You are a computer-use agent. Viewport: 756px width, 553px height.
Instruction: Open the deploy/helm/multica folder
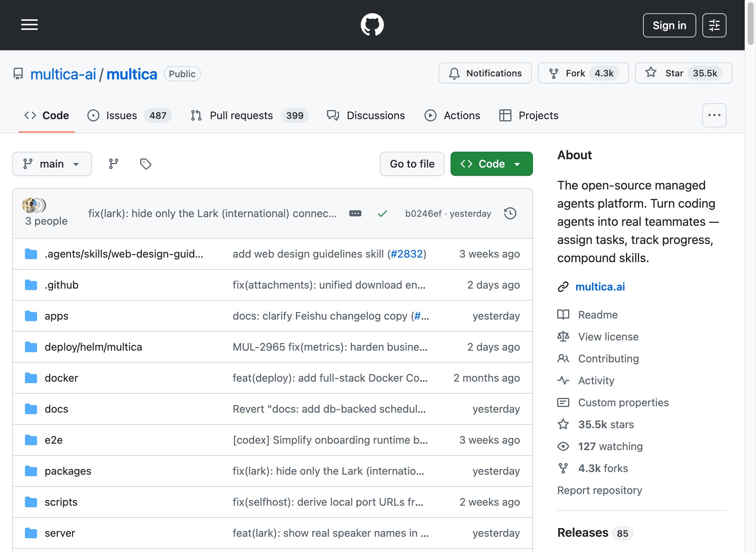(x=93, y=347)
